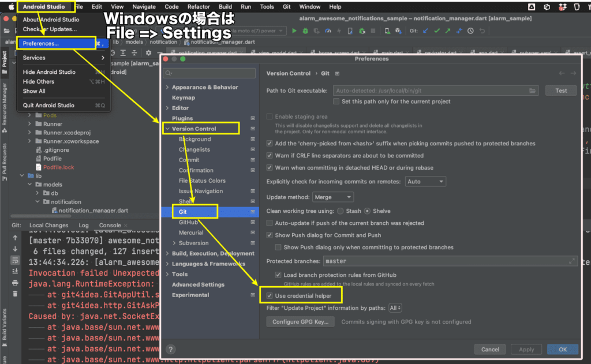
Task: Click the Git update project arrow
Action: 425,31
